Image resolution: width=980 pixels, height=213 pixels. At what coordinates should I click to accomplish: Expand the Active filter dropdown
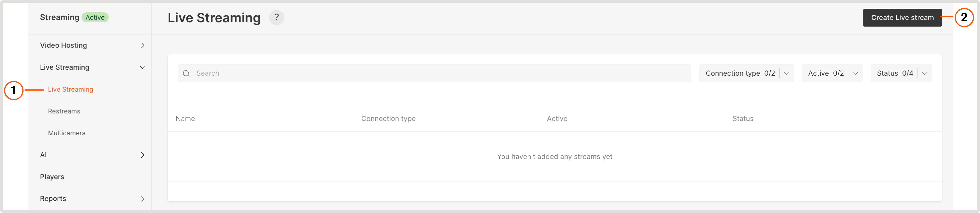832,73
